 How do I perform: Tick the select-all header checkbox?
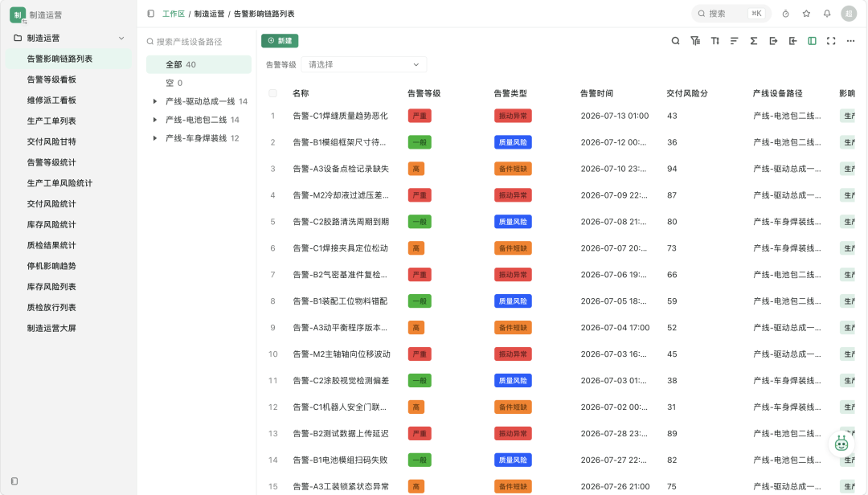click(273, 93)
